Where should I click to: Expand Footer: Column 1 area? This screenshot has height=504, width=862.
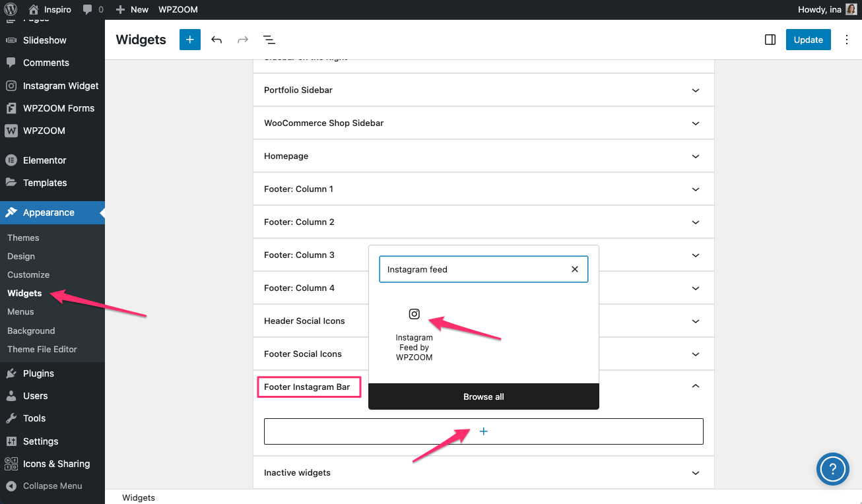point(484,189)
